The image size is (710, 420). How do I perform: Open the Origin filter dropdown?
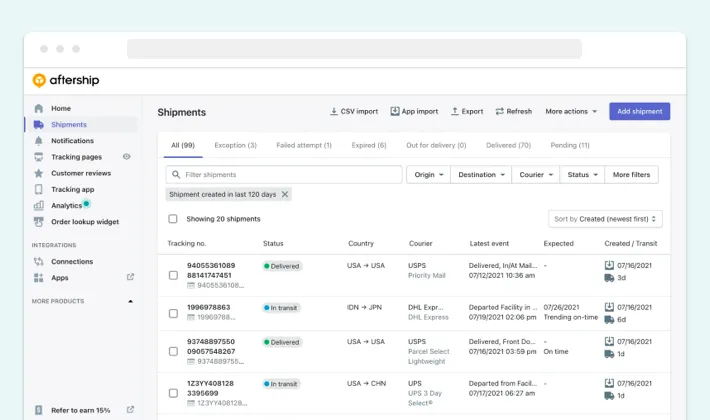click(x=428, y=175)
